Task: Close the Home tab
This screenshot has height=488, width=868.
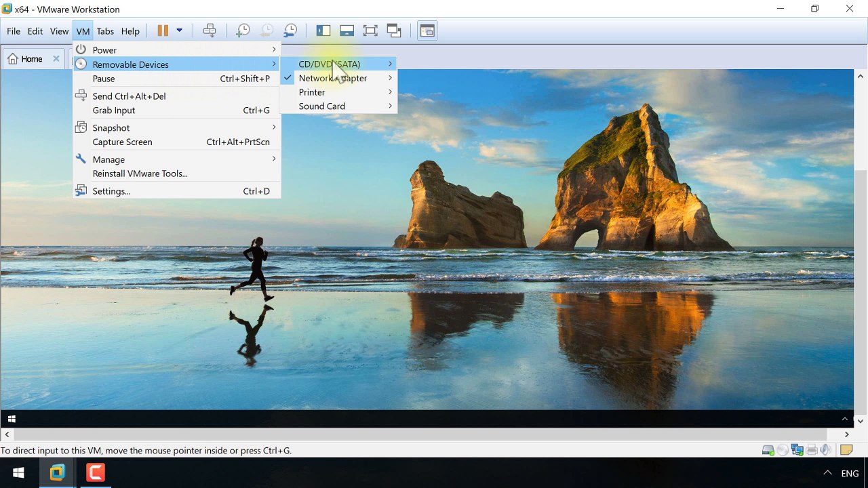Action: point(56,59)
